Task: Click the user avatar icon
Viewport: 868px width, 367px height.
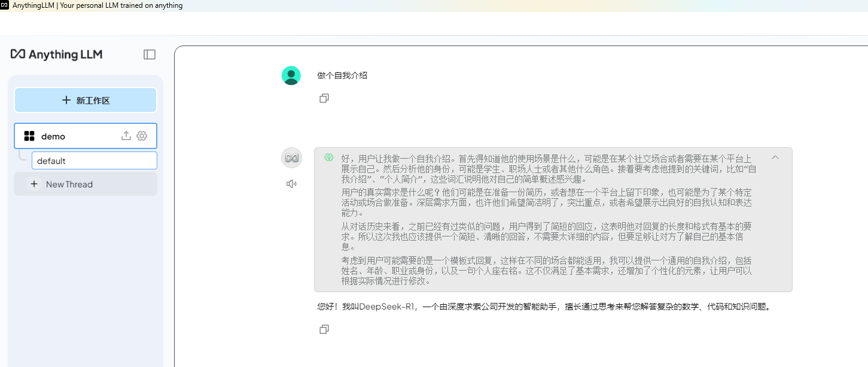Action: pyautogui.click(x=291, y=75)
